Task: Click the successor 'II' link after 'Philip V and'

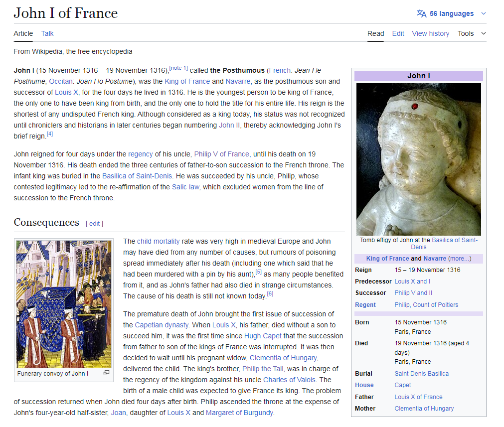Action: (430, 292)
